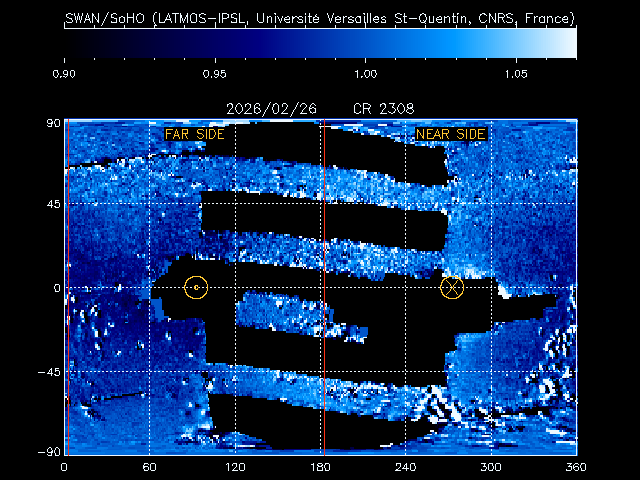Image resolution: width=640 pixels, height=480 pixels.
Task: Click the blue gradient color scale bar
Action: tap(320, 42)
